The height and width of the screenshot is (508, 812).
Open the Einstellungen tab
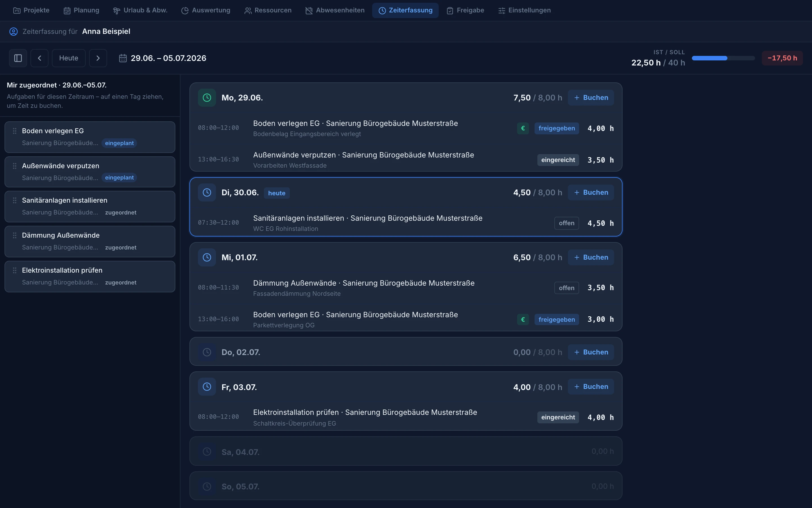pyautogui.click(x=524, y=10)
